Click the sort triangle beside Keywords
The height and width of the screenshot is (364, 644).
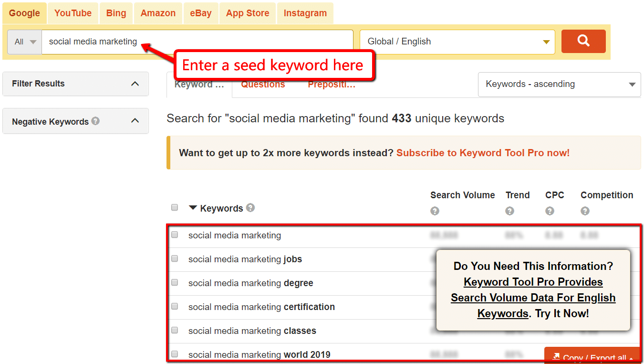click(x=193, y=208)
